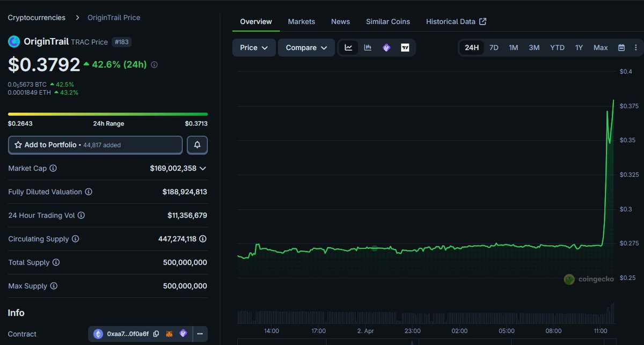This screenshot has height=345, width=644.
Task: Click the $0.2643 range low value
Action: (x=20, y=123)
